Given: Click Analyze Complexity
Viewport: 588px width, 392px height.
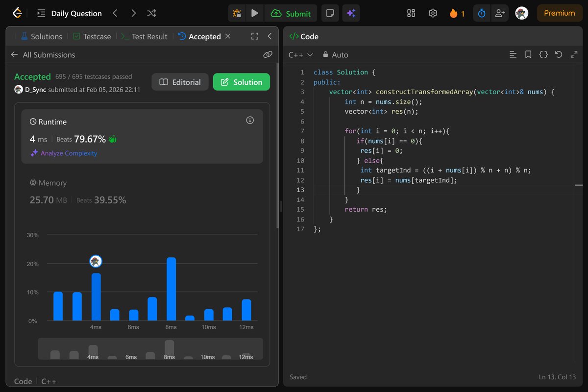Looking at the screenshot, I should (x=63, y=153).
